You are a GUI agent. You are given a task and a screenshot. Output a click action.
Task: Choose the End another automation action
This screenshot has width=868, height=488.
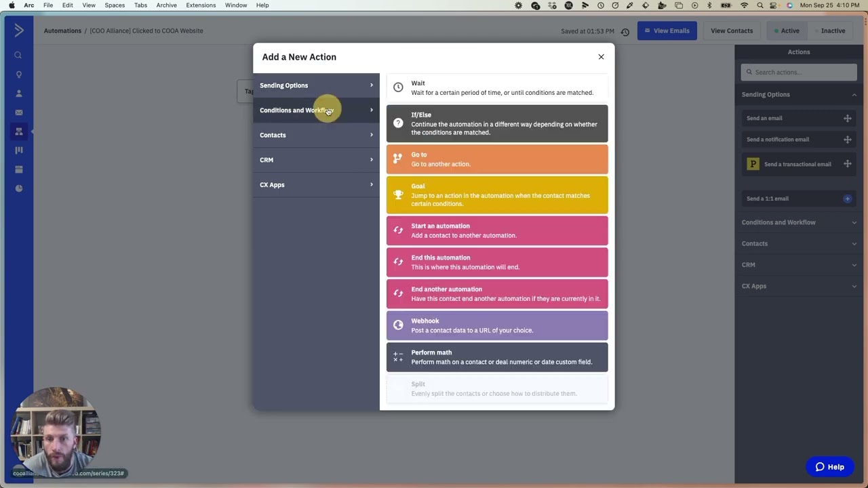[497, 293]
